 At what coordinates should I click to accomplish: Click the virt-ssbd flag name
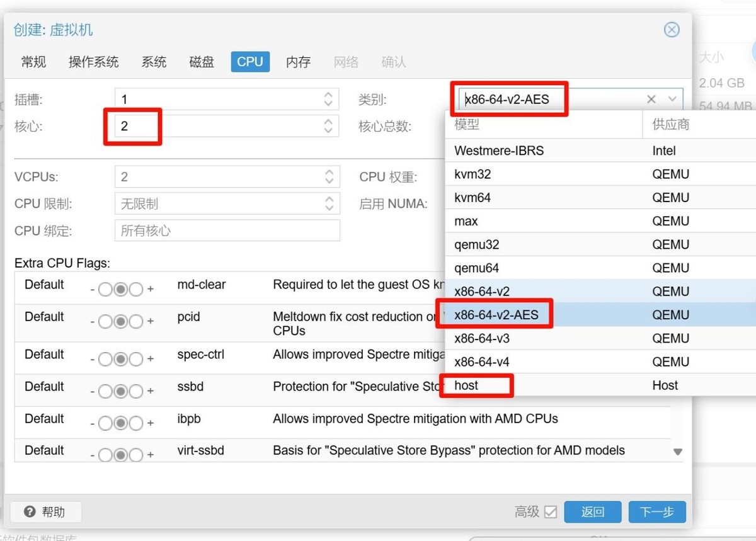click(201, 450)
